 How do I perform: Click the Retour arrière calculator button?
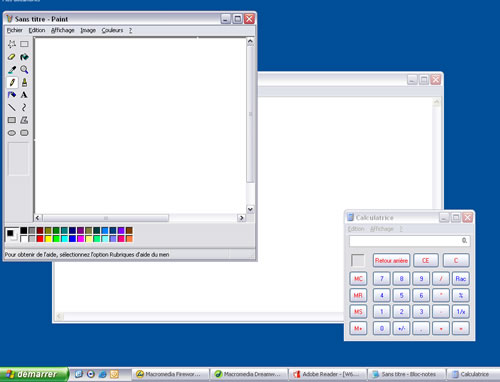click(391, 260)
